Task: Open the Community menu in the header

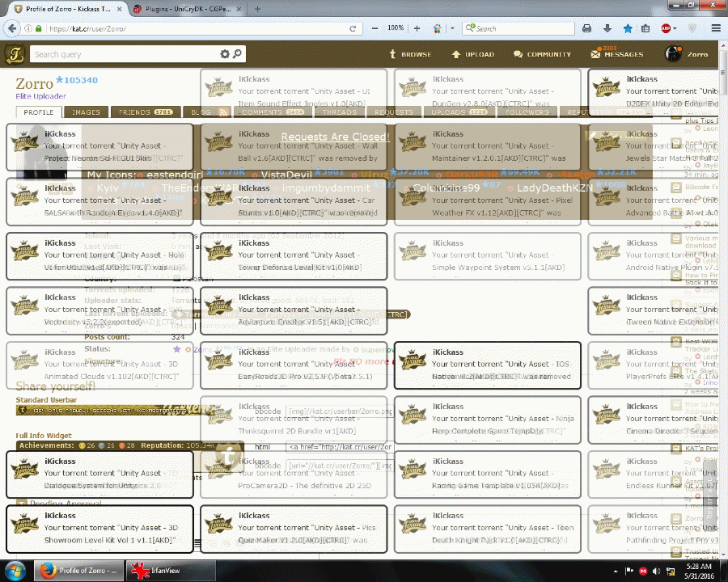Action: [x=542, y=54]
